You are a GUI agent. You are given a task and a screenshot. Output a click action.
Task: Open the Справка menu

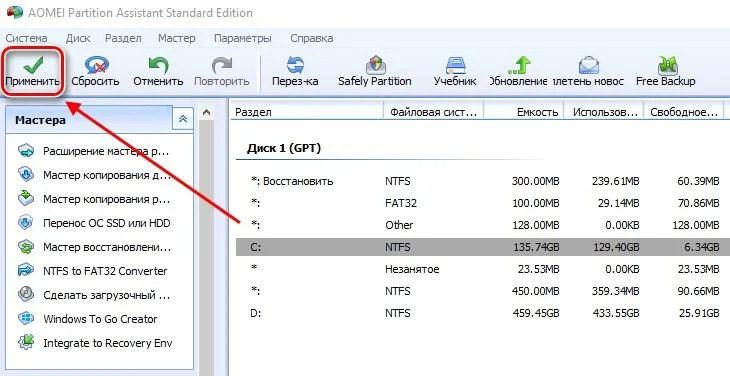click(x=311, y=38)
